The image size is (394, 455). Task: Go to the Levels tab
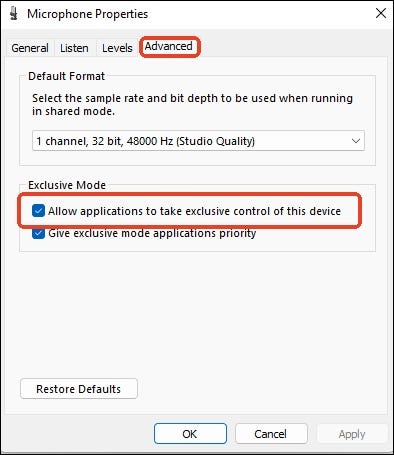click(117, 48)
